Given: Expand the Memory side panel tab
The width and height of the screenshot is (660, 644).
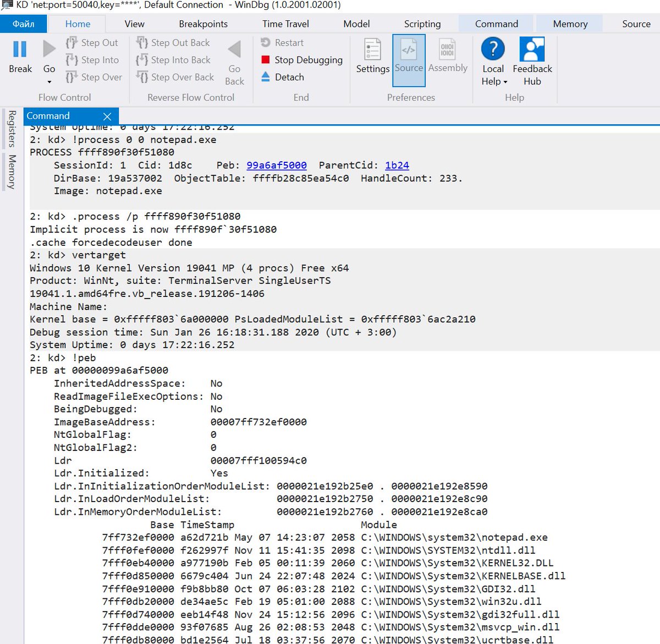Looking at the screenshot, I should pos(12,172).
